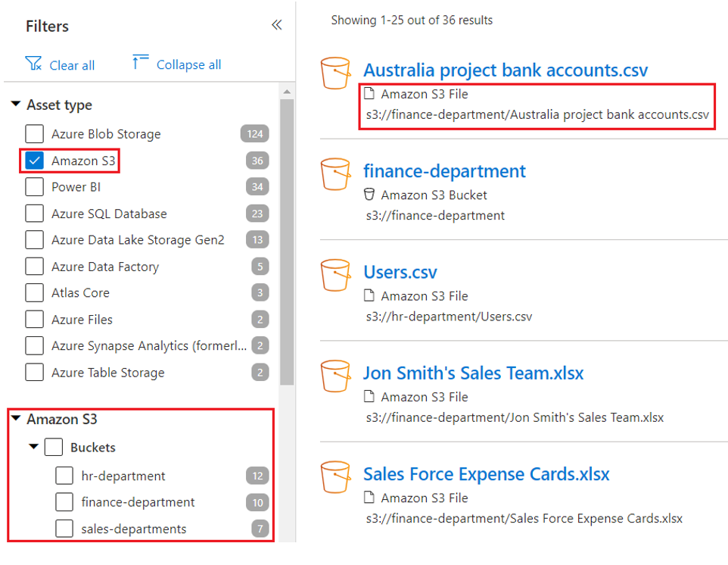Open Jon Smith's Sales Team.xlsx result
728x565 pixels.
(x=473, y=373)
